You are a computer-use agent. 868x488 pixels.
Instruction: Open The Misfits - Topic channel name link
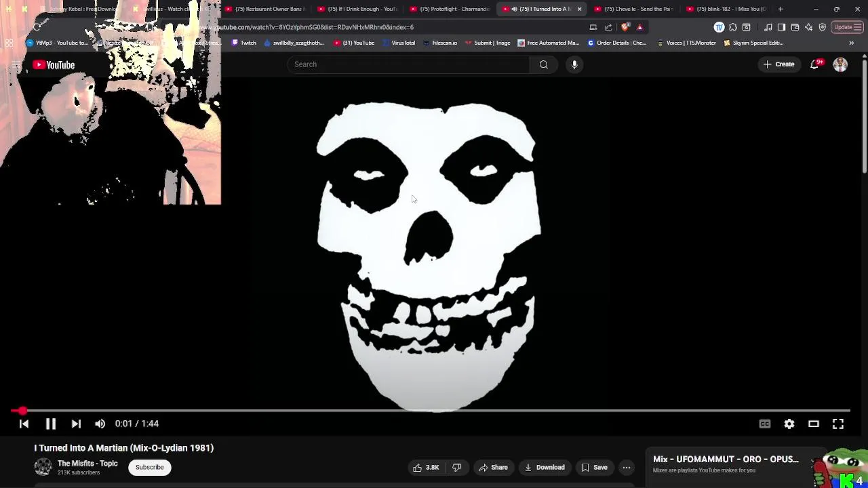[x=87, y=464]
